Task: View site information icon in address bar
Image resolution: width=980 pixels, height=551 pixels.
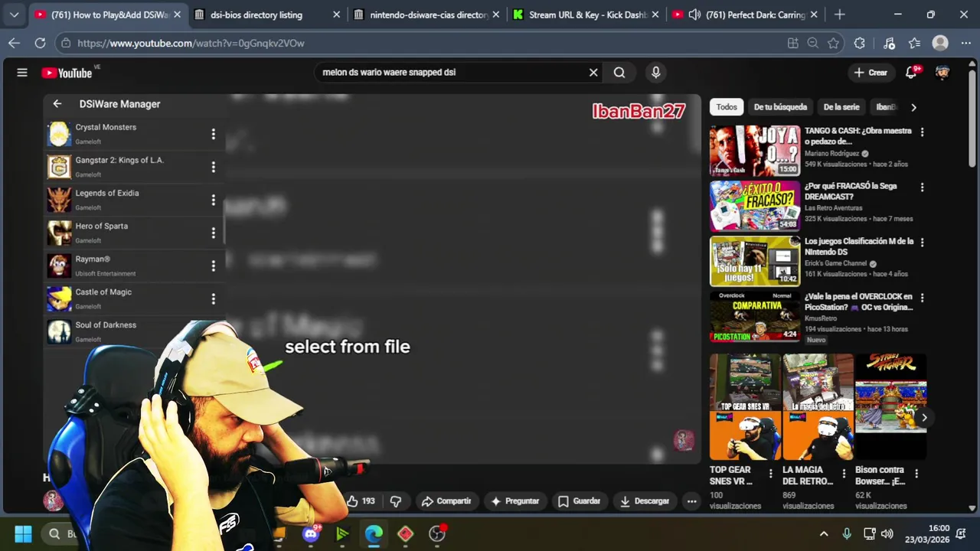Action: [66, 43]
